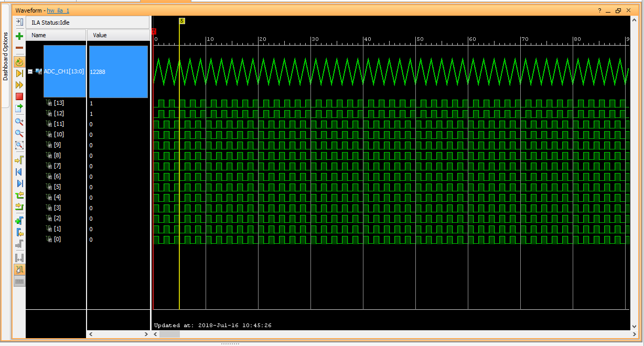Add a marker to waveform
This screenshot has width=644, height=346.
pos(19,220)
